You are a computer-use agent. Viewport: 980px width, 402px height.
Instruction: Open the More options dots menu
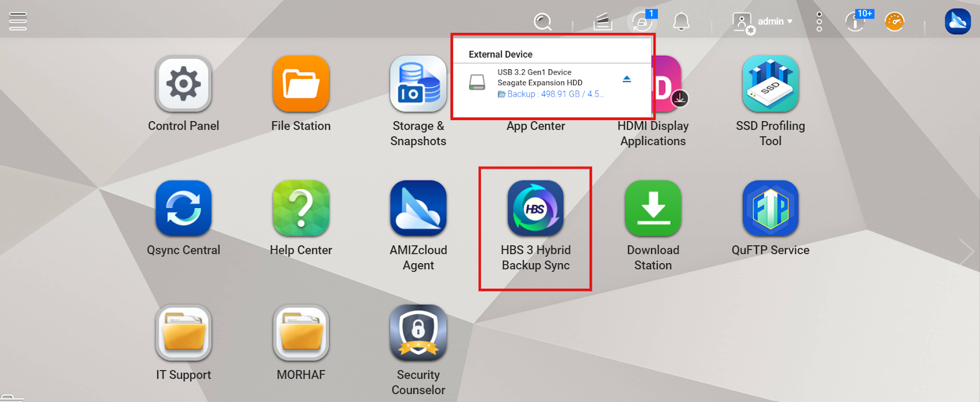click(x=820, y=21)
